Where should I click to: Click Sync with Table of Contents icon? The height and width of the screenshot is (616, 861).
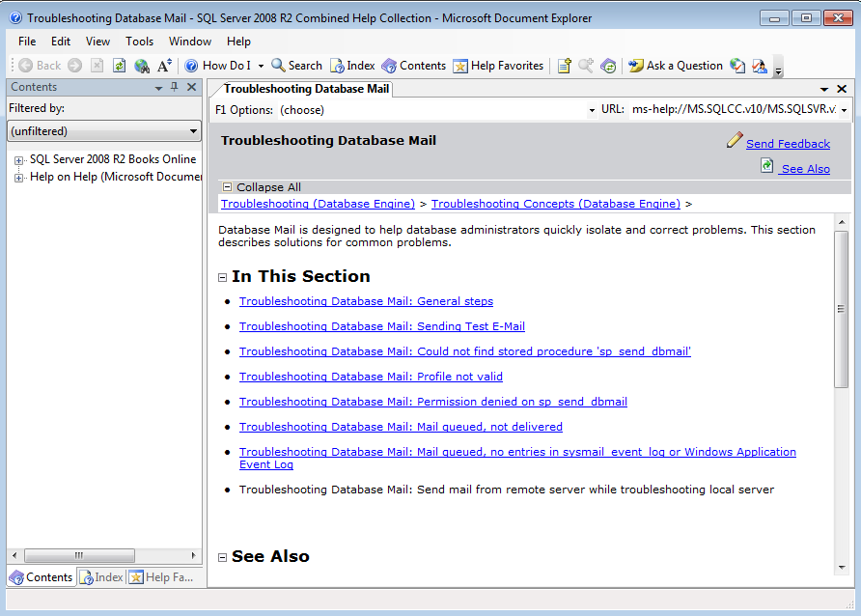[608, 66]
